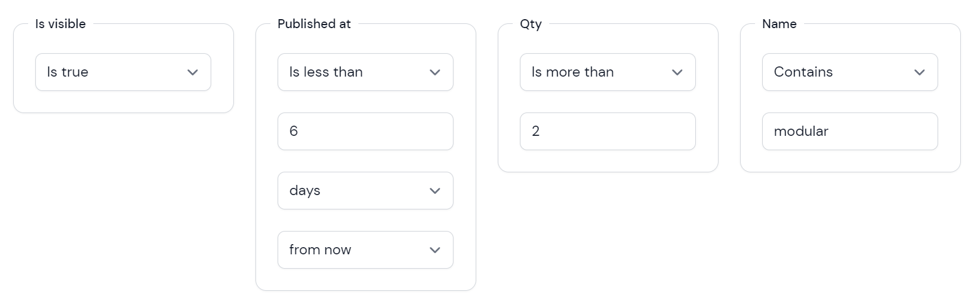Open the 'Is more than' operator dropdown
980x301 pixels.
(608, 72)
